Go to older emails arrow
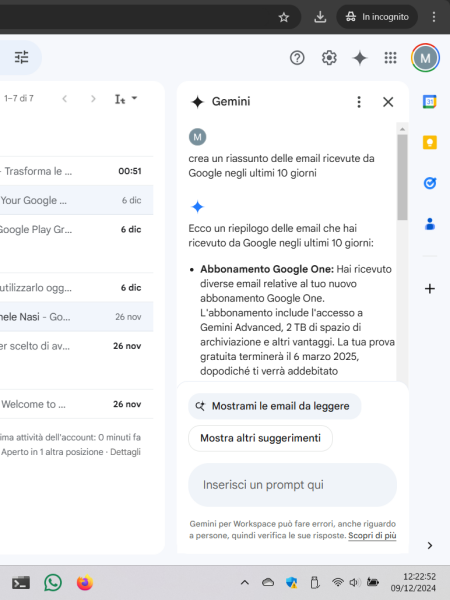Screen dimensions: 450x600 93,99
